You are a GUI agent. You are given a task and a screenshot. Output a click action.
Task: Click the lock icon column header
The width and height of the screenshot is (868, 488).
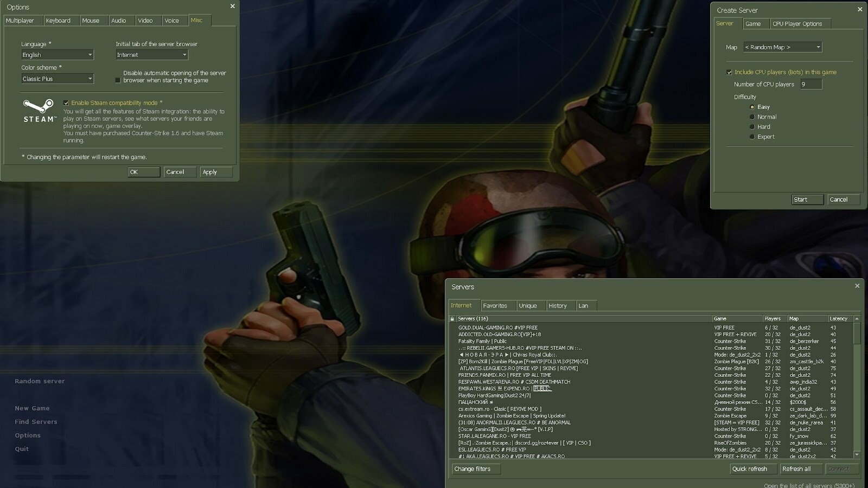(x=452, y=319)
